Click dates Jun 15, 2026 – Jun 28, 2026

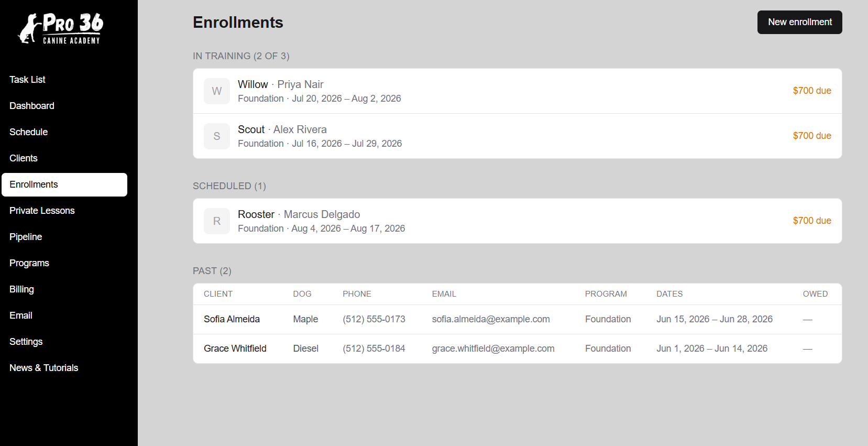pos(715,319)
